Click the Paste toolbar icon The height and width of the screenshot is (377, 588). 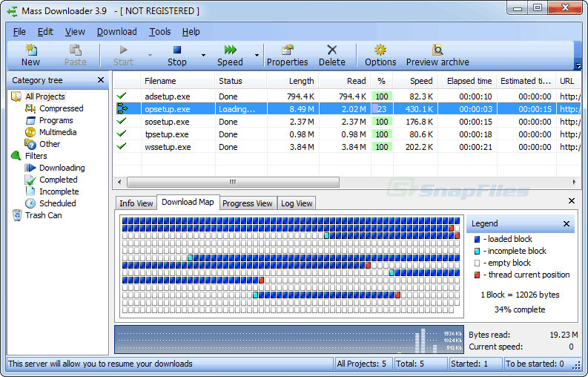tap(76, 55)
